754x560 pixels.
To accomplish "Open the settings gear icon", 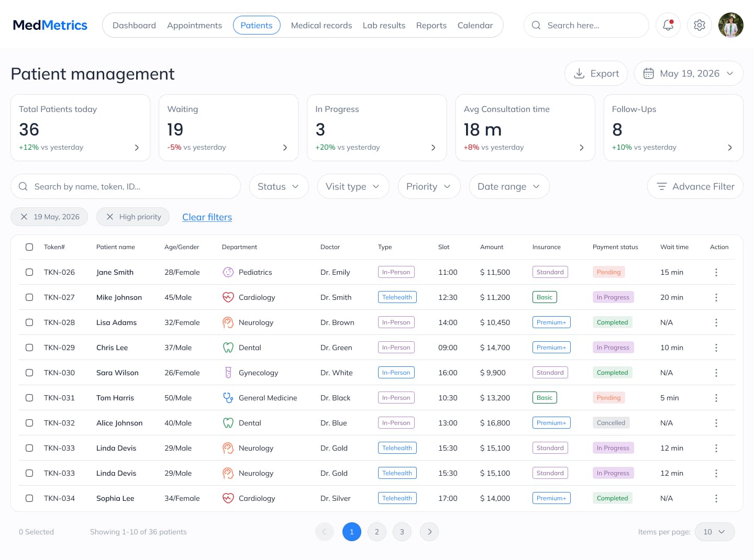I will click(700, 25).
